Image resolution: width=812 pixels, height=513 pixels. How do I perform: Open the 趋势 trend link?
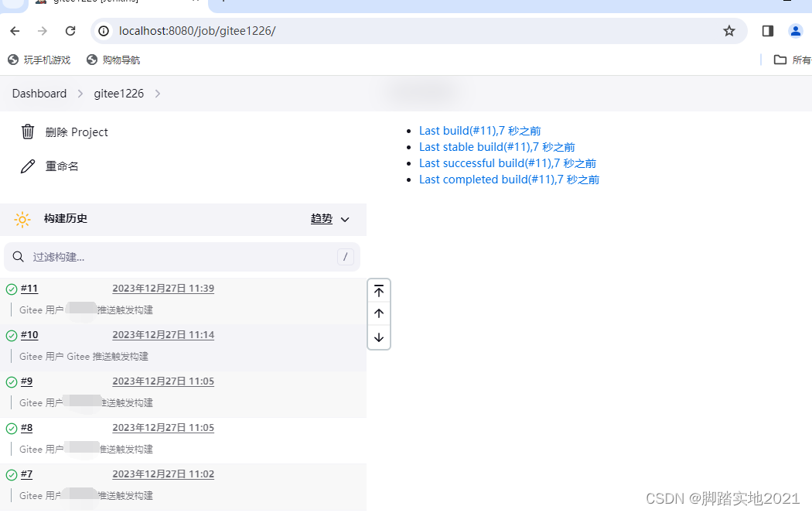[322, 219]
